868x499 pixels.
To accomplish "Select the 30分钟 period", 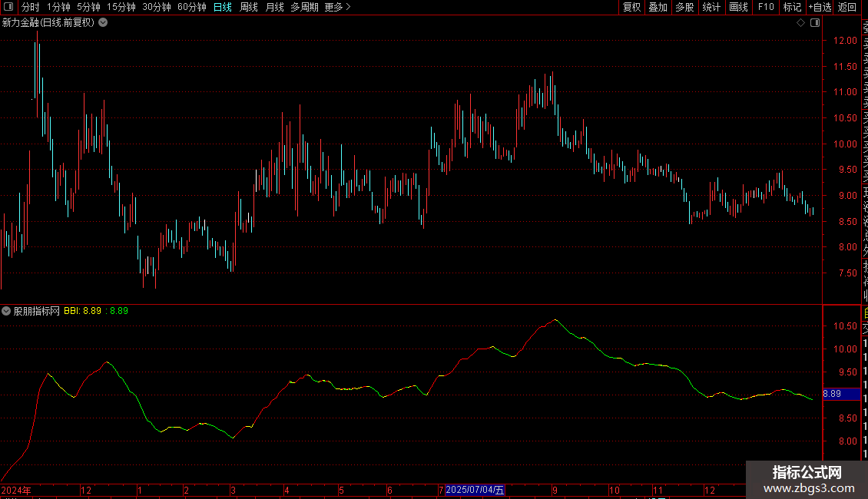I will (x=157, y=7).
